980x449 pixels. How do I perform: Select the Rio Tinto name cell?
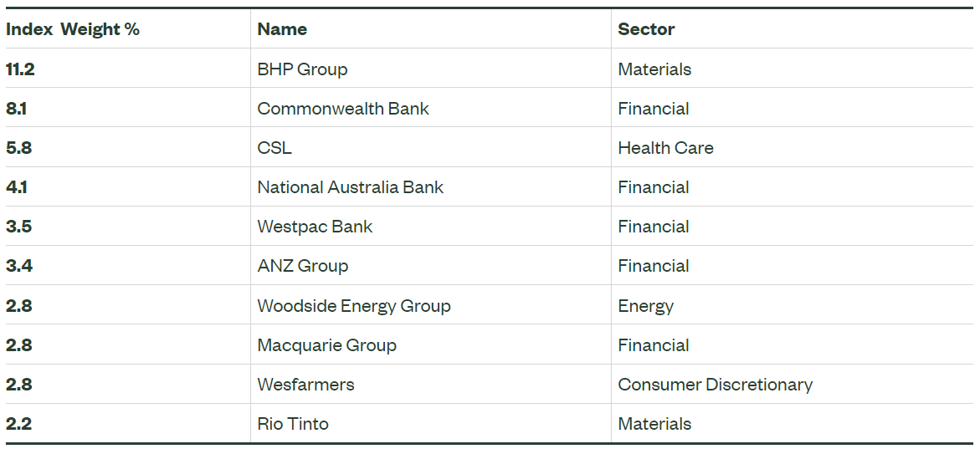293,424
